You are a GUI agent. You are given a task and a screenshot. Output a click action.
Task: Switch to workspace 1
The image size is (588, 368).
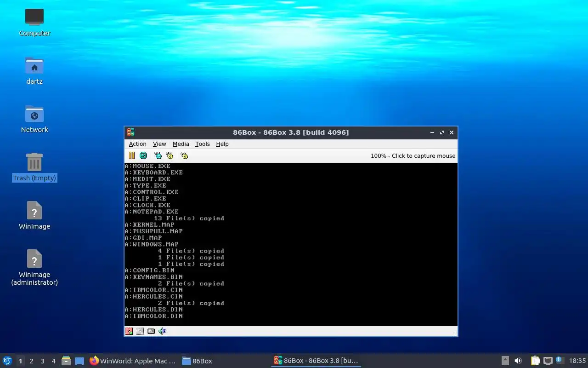pos(20,361)
